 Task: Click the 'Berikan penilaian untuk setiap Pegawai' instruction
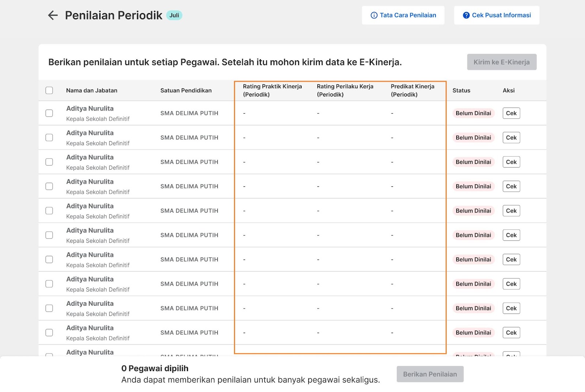[225, 62]
